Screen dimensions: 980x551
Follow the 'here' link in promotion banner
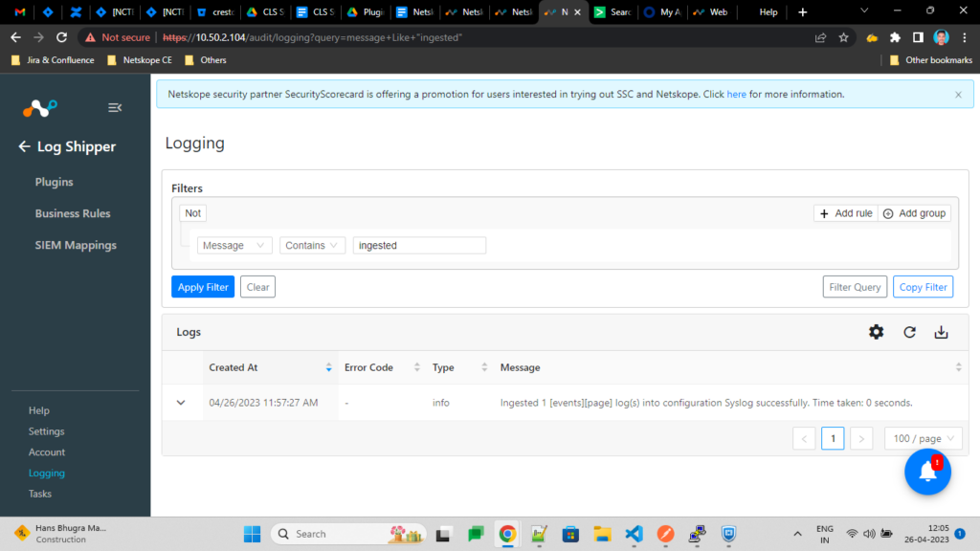(736, 95)
